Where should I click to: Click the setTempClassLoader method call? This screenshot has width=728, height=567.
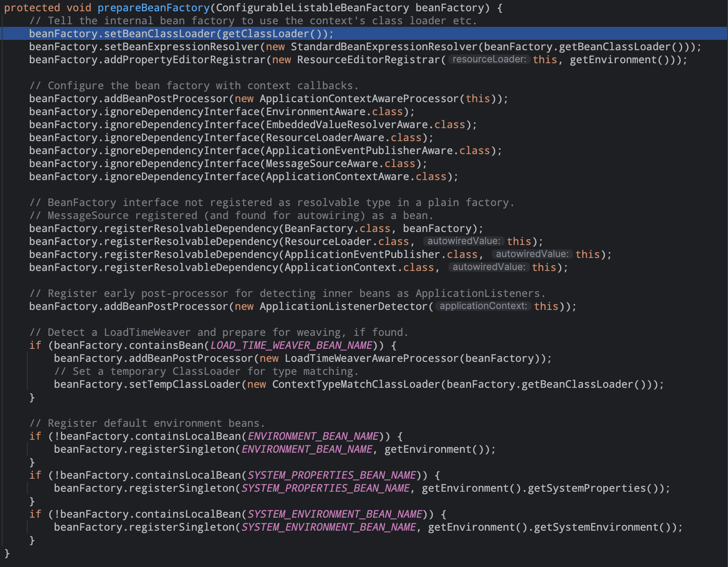tap(184, 384)
